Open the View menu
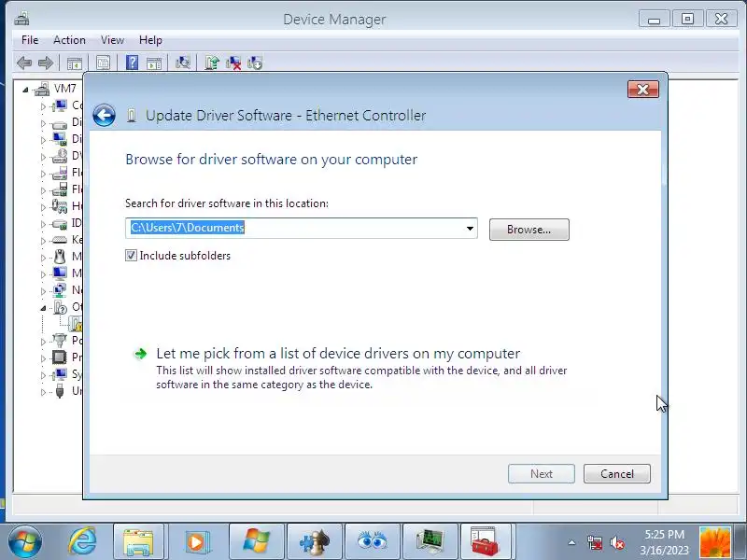This screenshot has height=560, width=747. [x=112, y=40]
